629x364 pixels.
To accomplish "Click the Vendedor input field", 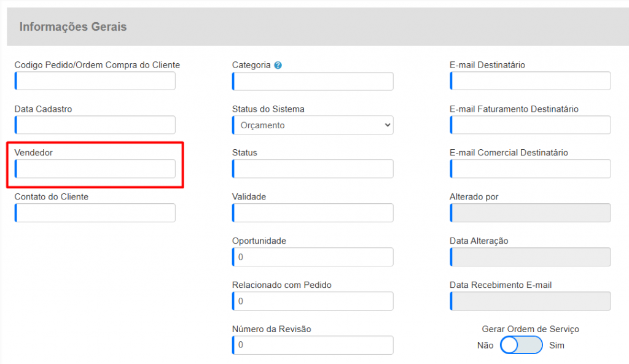I will coord(95,169).
